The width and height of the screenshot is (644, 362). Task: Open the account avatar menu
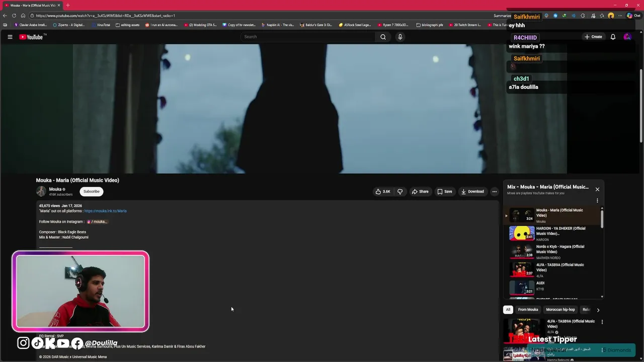point(627,37)
